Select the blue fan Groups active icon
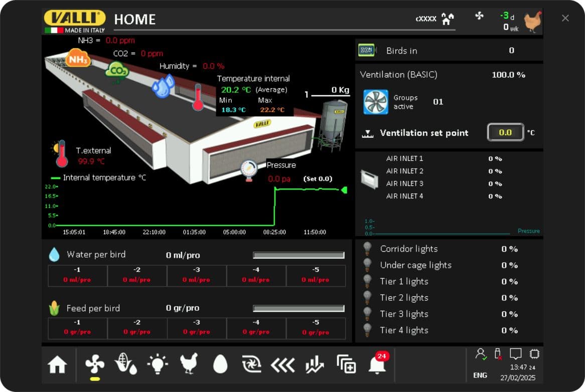The height and width of the screenshot is (392, 585). point(375,102)
